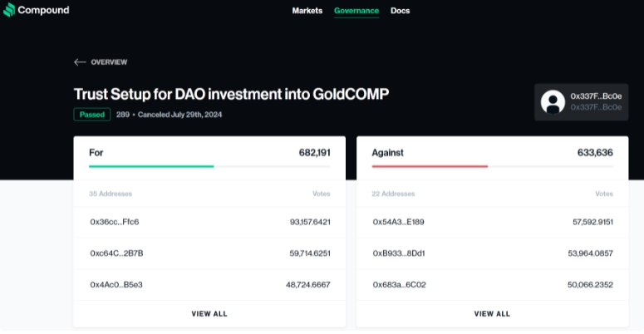Click the proposal title Trust Setup for DAO investment
Viewport: 644px width, 334px height.
coord(231,94)
